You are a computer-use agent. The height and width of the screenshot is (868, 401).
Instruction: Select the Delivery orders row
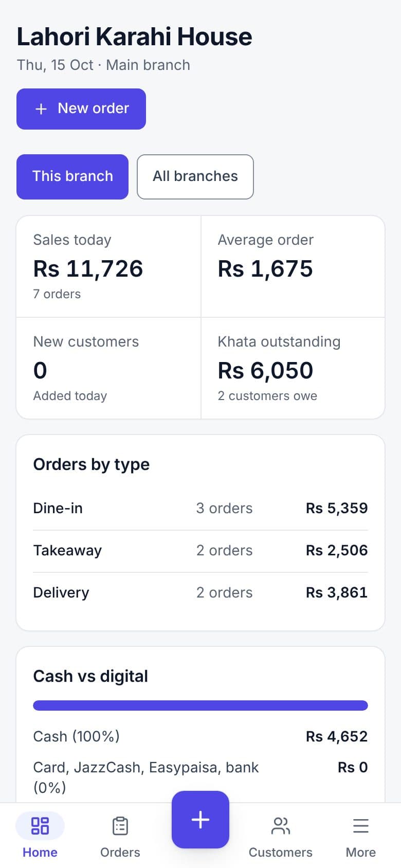point(200,592)
